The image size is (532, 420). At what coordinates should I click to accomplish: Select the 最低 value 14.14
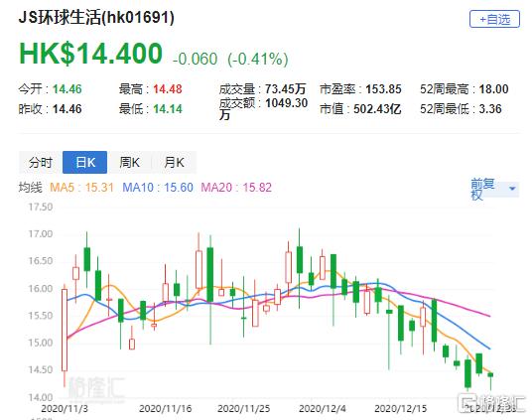168,109
